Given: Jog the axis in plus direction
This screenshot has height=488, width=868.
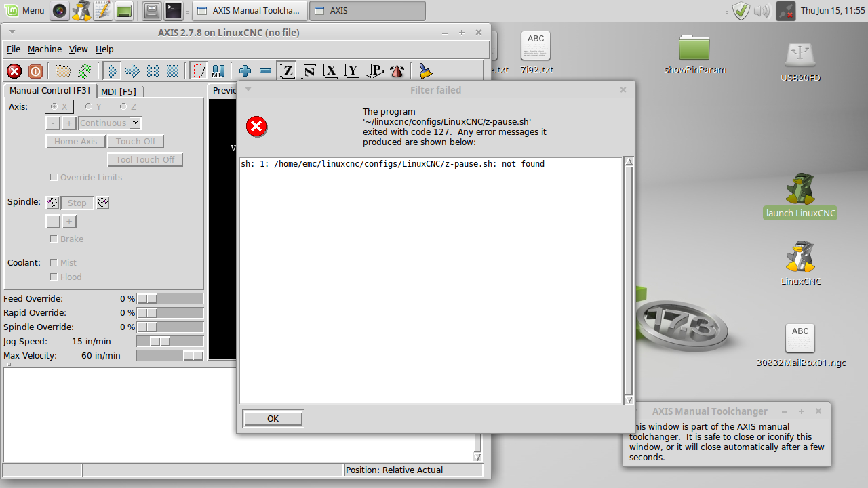Looking at the screenshot, I should coord(69,123).
